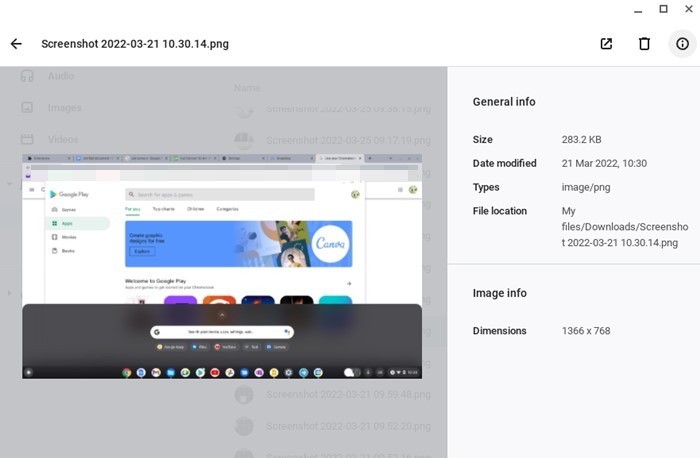Click the 'General info' heading
The width and height of the screenshot is (700, 458).
(x=504, y=102)
